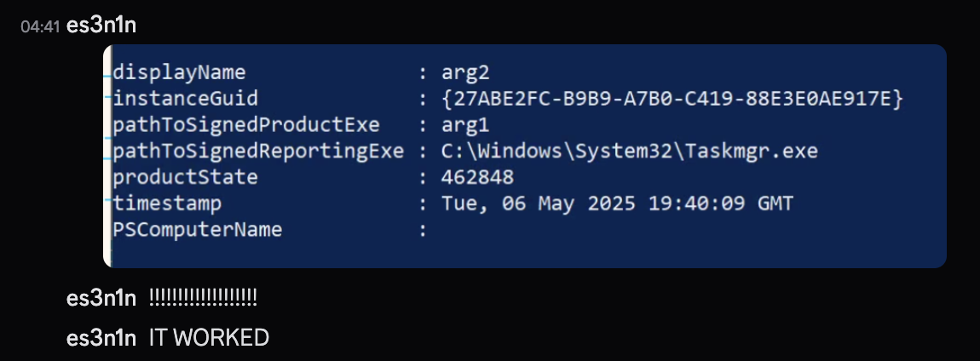980x361 pixels.
Task: Click the productState property label
Action: (x=185, y=177)
